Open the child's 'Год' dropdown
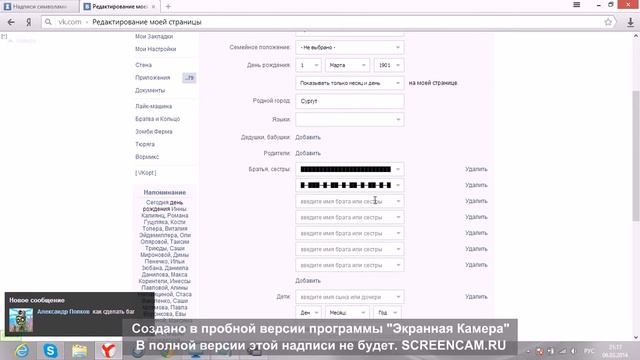This screenshot has width=640, height=360. (387, 313)
